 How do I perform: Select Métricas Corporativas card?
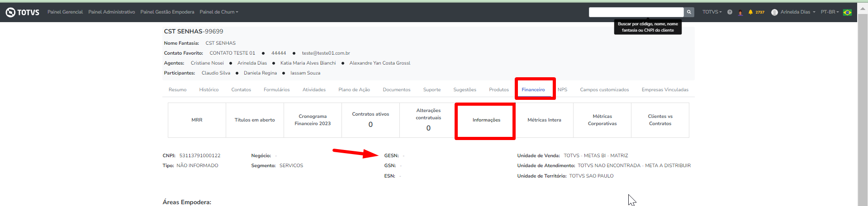pos(602,120)
